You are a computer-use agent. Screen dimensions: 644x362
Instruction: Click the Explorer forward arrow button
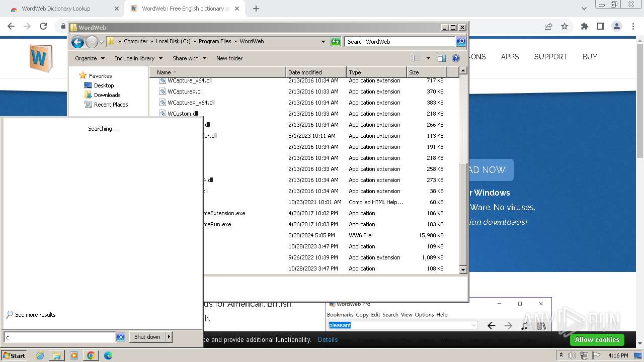pyautogui.click(x=92, y=42)
